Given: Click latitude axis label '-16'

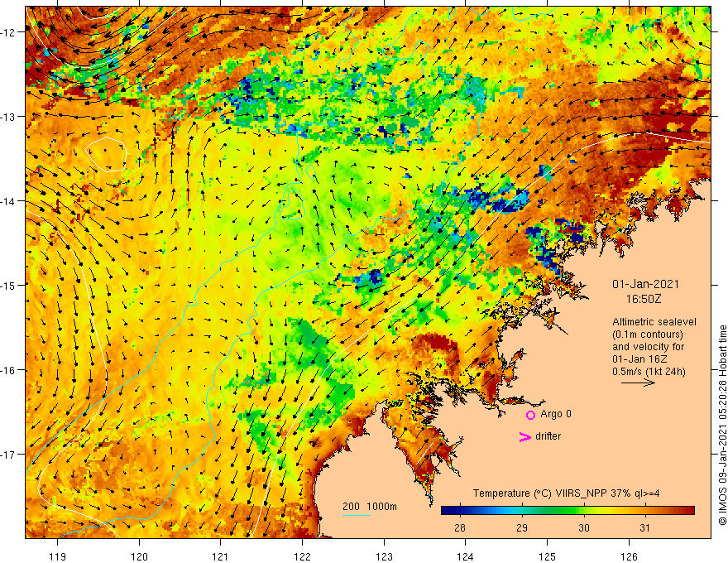Looking at the screenshot, I should [x=9, y=370].
